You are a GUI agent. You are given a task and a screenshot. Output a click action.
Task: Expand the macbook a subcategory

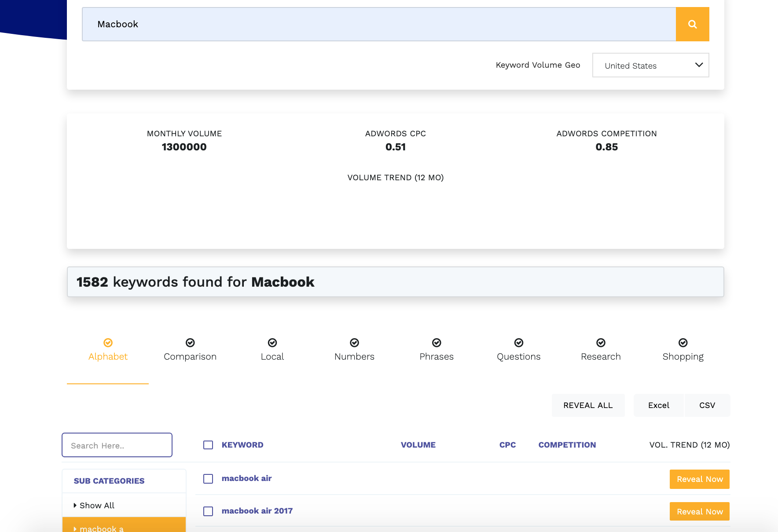pos(101,528)
